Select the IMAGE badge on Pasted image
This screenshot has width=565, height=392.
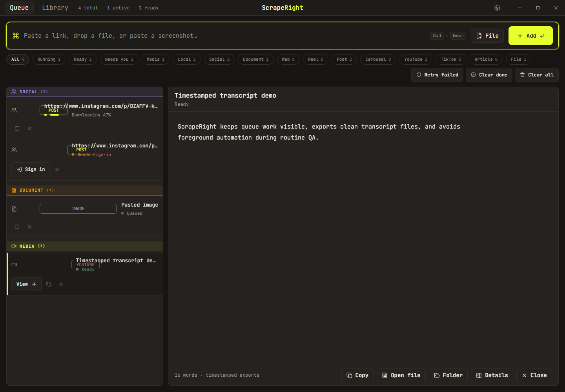click(78, 209)
